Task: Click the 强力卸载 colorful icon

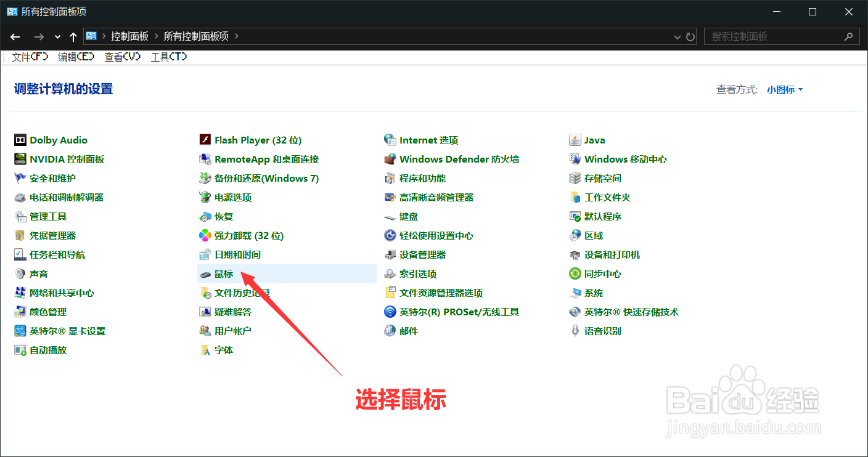Action: 205,235
